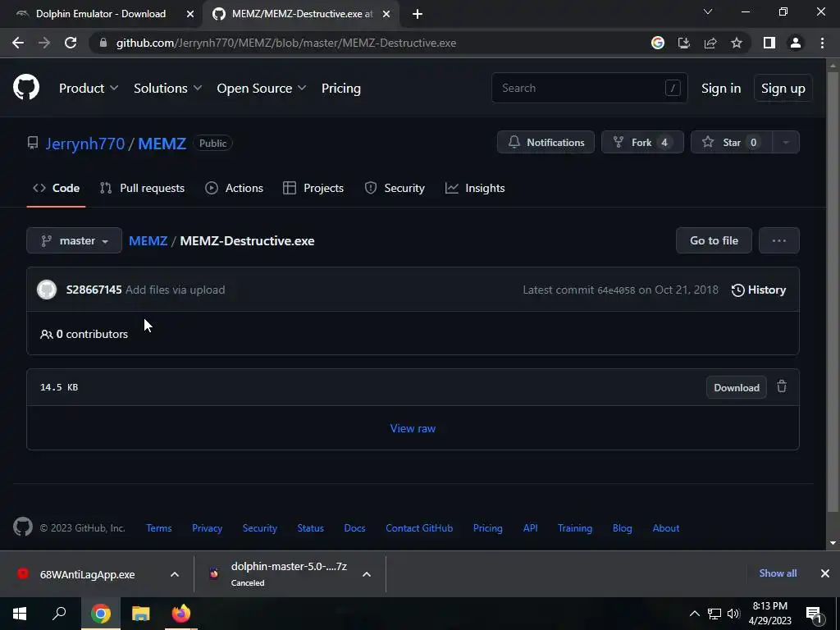Screen dimensions: 840x630
Task: Reload the page with refresh icon
Action: point(71,43)
